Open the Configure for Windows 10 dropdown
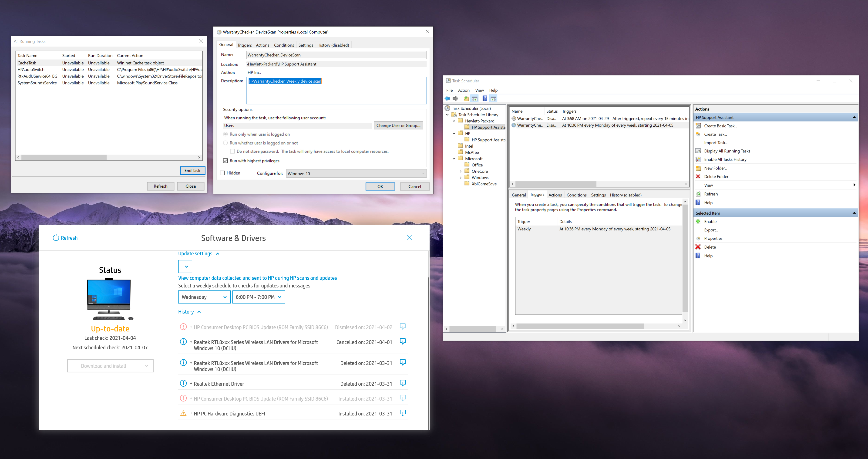The width and height of the screenshot is (868, 459). [423, 173]
